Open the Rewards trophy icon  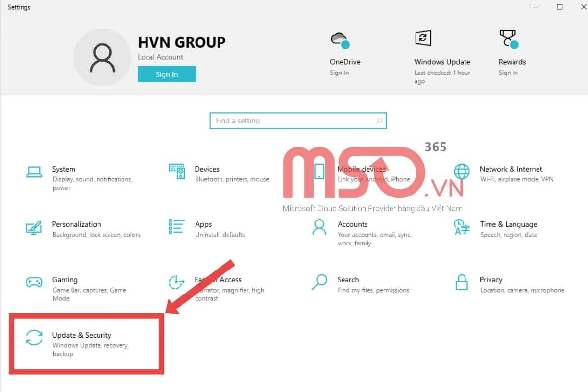point(508,39)
